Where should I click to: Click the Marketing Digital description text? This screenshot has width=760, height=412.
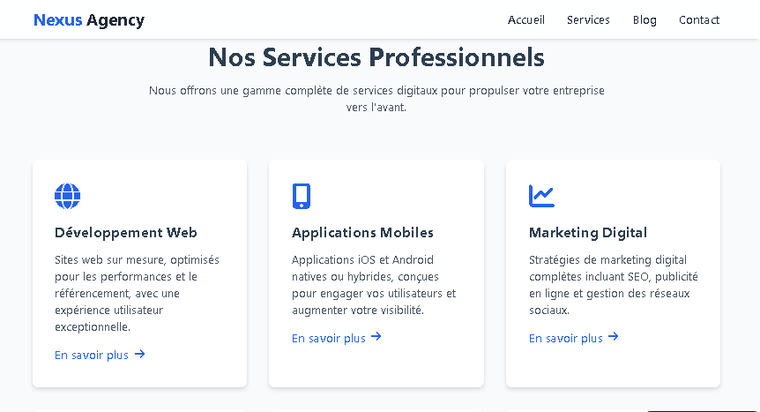(613, 285)
